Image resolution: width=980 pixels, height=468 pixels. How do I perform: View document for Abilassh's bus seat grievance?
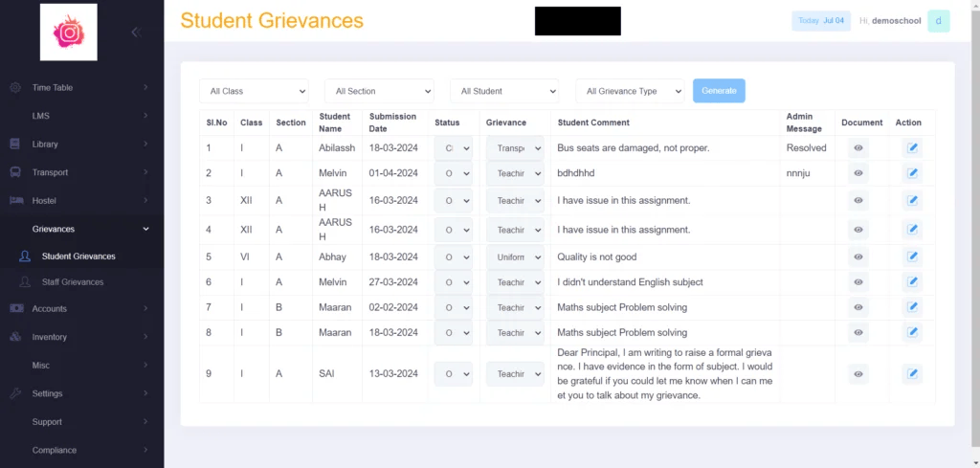pyautogui.click(x=858, y=148)
